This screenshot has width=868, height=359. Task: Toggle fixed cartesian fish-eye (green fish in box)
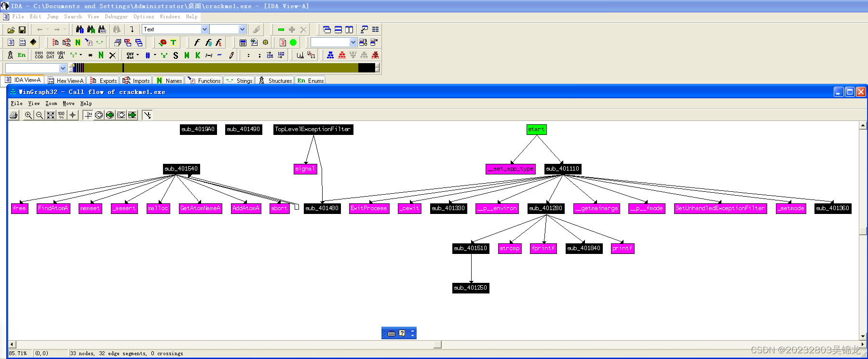coord(132,115)
